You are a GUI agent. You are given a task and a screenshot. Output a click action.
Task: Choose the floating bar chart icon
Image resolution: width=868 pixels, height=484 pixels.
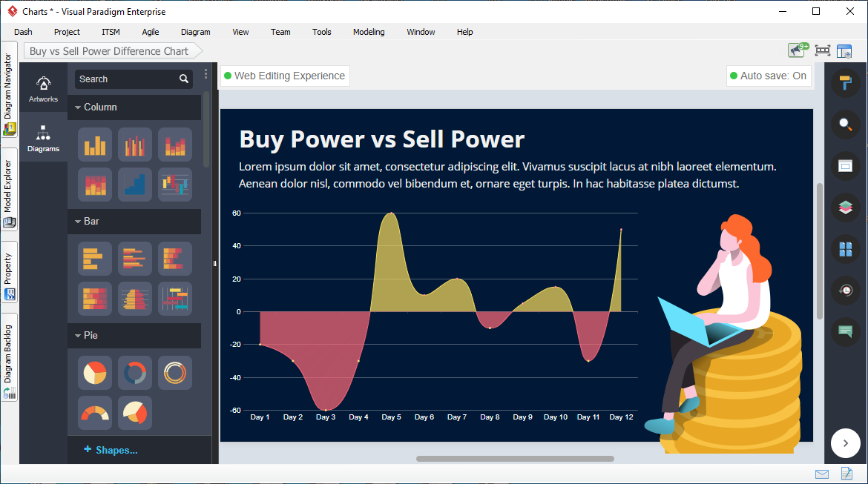[x=175, y=299]
